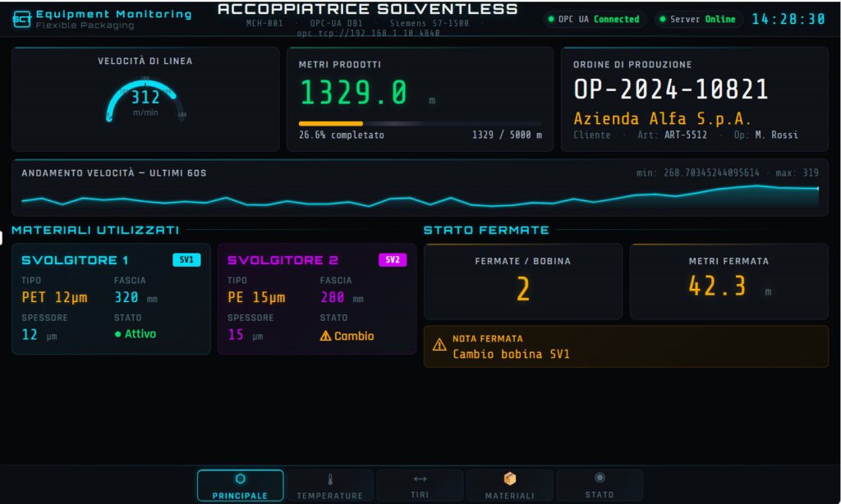This screenshot has width=841, height=504.
Task: Click the Fermate / Bobina counter card
Action: pyautogui.click(x=523, y=282)
